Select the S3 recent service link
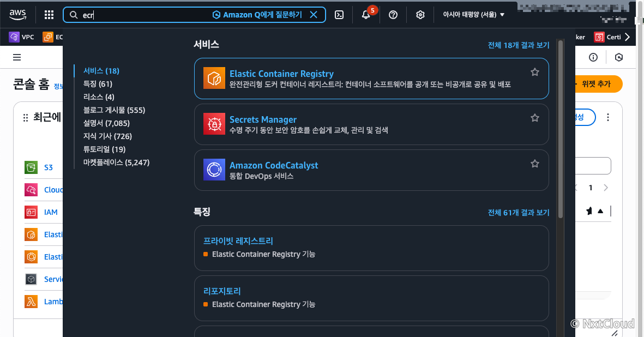Image resolution: width=644 pixels, height=337 pixels. pyautogui.click(x=49, y=167)
